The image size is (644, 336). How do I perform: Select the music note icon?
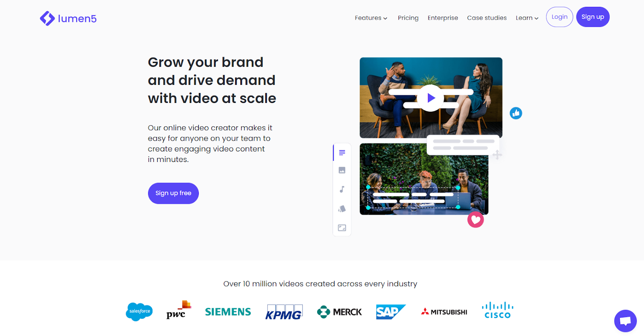(x=342, y=189)
